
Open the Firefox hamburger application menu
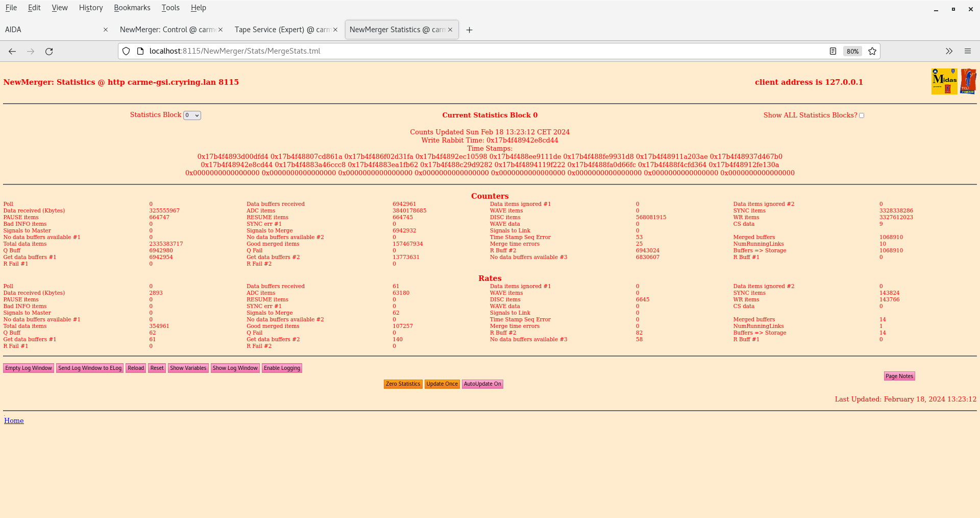pyautogui.click(x=967, y=51)
